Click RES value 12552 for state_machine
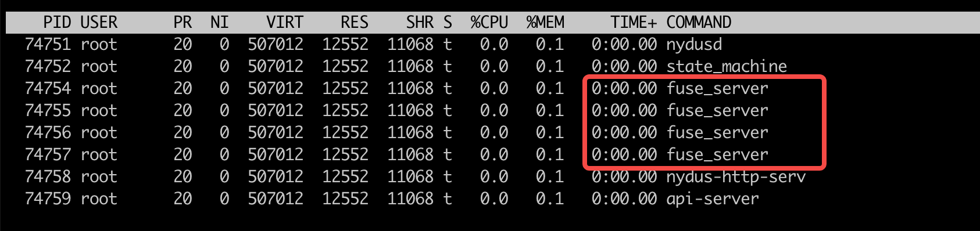The height and width of the screenshot is (231, 980). click(345, 66)
